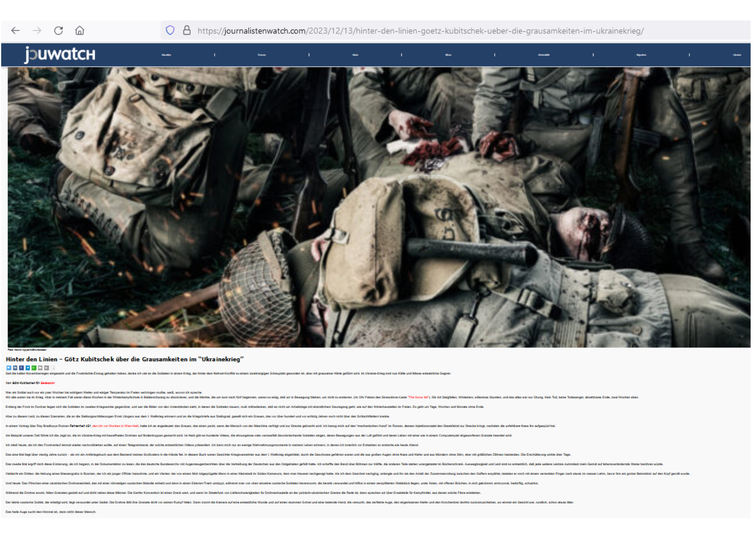Click the URL address bar
Screen dimensions: 756x533
[x=420, y=31]
